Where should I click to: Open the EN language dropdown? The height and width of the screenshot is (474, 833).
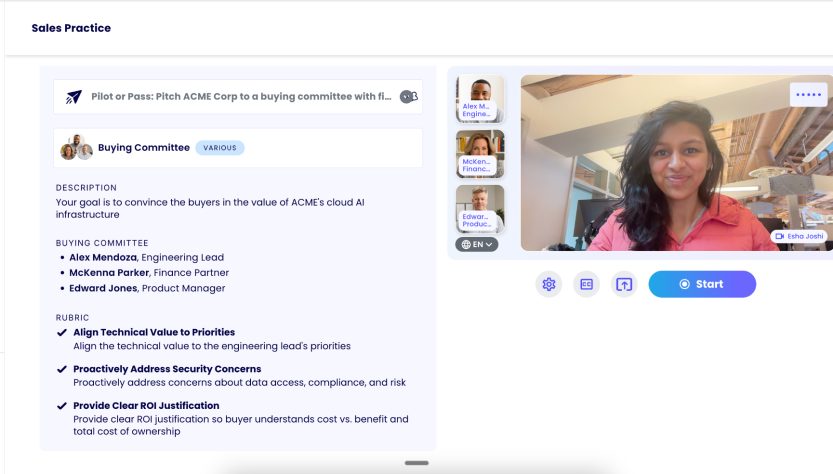(x=477, y=244)
